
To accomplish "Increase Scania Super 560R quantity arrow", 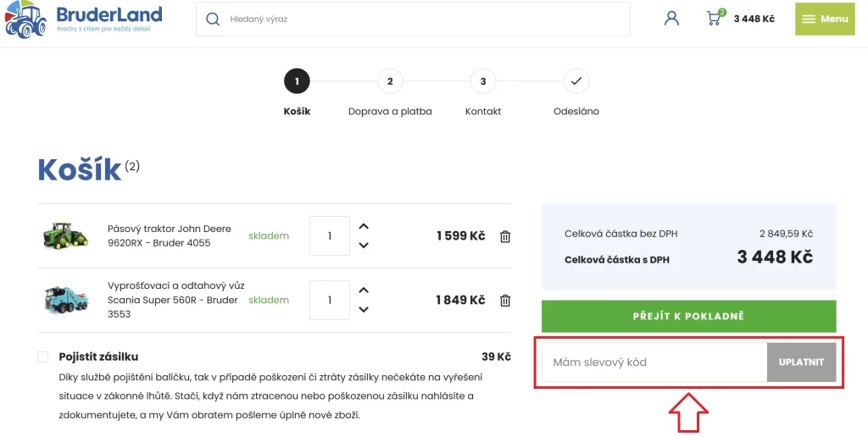I will (363, 290).
